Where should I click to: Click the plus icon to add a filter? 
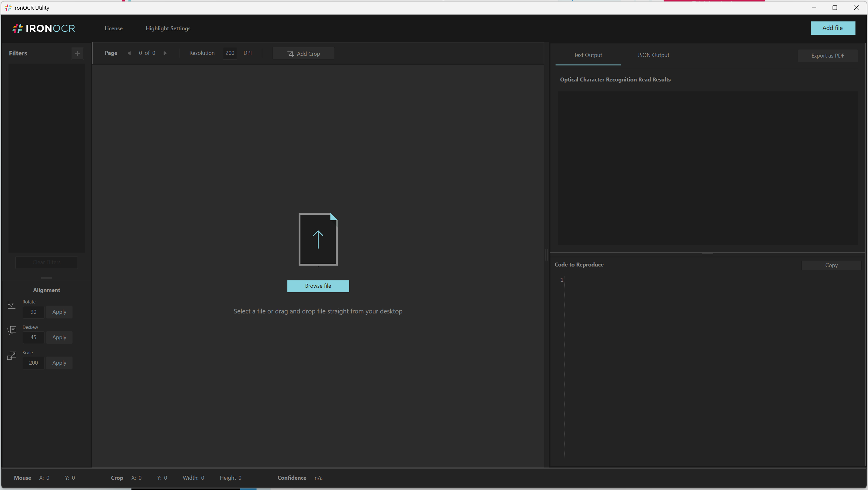[78, 53]
